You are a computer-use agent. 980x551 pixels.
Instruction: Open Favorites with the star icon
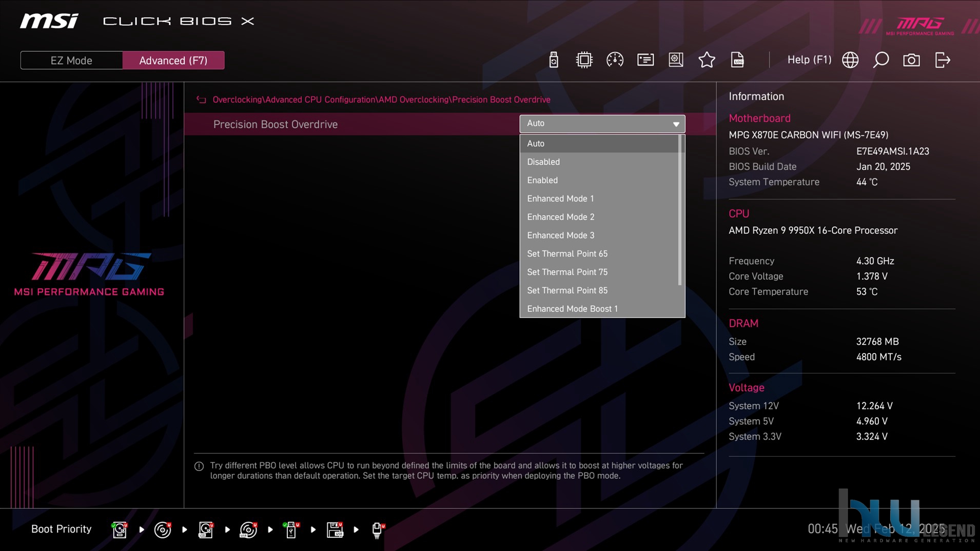(707, 60)
